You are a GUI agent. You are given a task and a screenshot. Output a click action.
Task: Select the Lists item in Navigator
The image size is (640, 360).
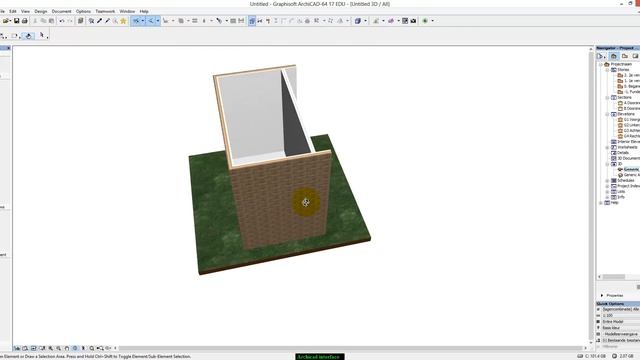(618, 191)
